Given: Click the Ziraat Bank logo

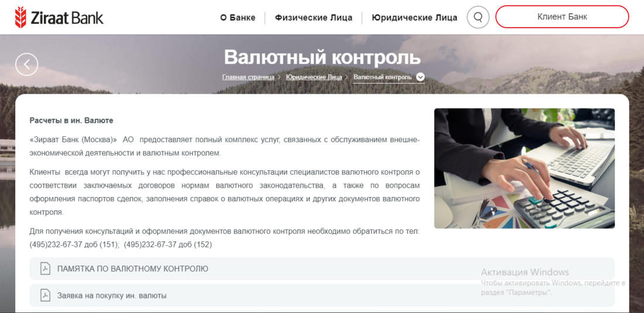Looking at the screenshot, I should pos(59,17).
